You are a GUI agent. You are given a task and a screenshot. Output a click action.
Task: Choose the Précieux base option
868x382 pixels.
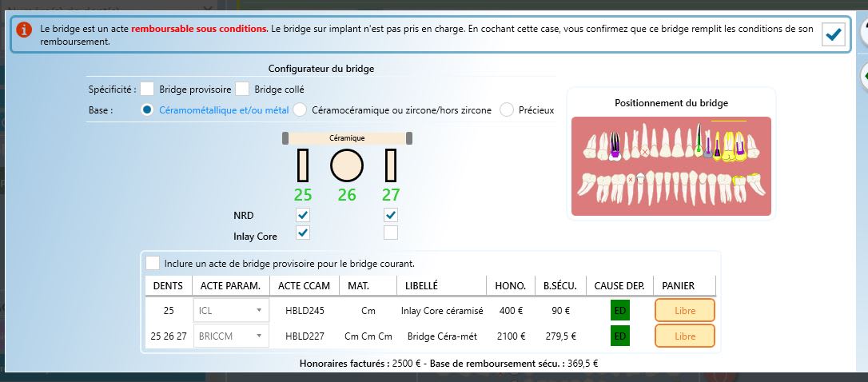click(507, 110)
